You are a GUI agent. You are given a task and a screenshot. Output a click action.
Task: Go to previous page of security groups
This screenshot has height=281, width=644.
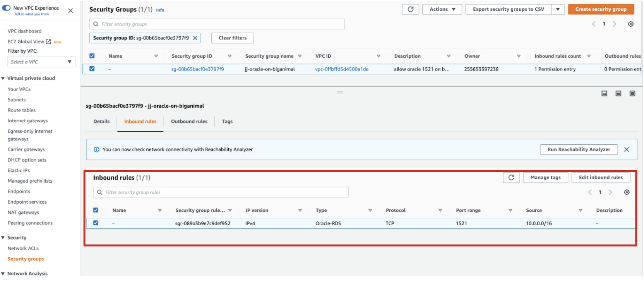pyautogui.click(x=594, y=24)
